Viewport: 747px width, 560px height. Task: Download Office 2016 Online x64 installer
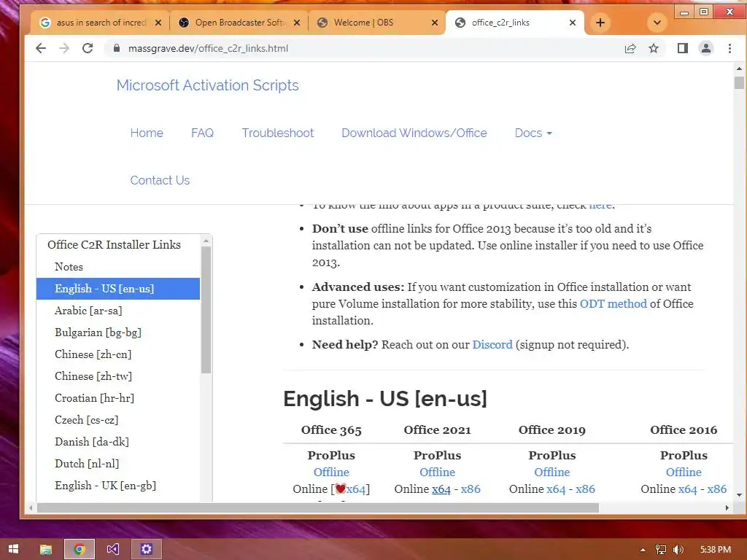click(687, 489)
